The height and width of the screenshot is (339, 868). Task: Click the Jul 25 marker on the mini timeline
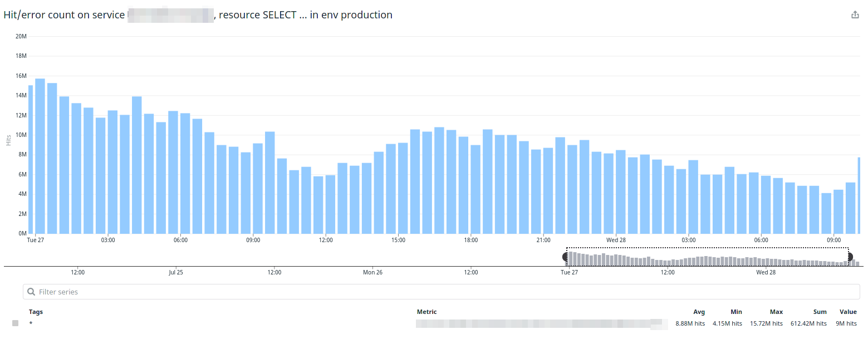pyautogui.click(x=175, y=272)
